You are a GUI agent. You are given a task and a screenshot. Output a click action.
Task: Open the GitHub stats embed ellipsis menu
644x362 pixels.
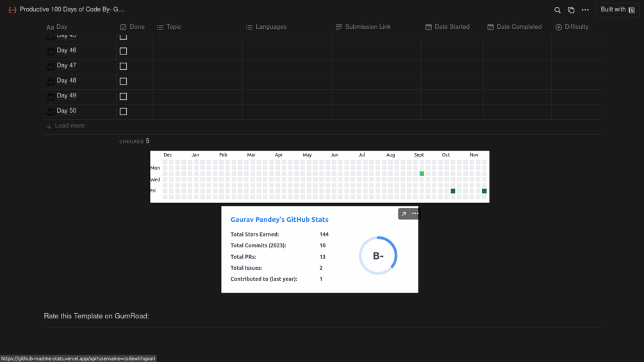[415, 214]
